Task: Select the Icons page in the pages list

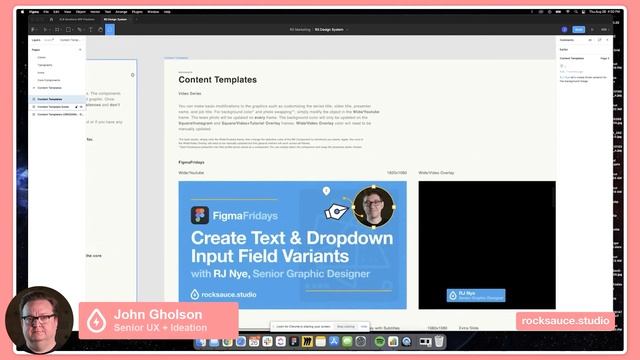Action: pyautogui.click(x=41, y=73)
